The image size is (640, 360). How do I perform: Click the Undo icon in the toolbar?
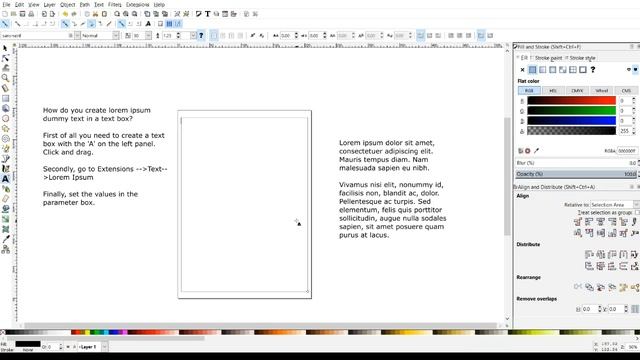(65, 14)
